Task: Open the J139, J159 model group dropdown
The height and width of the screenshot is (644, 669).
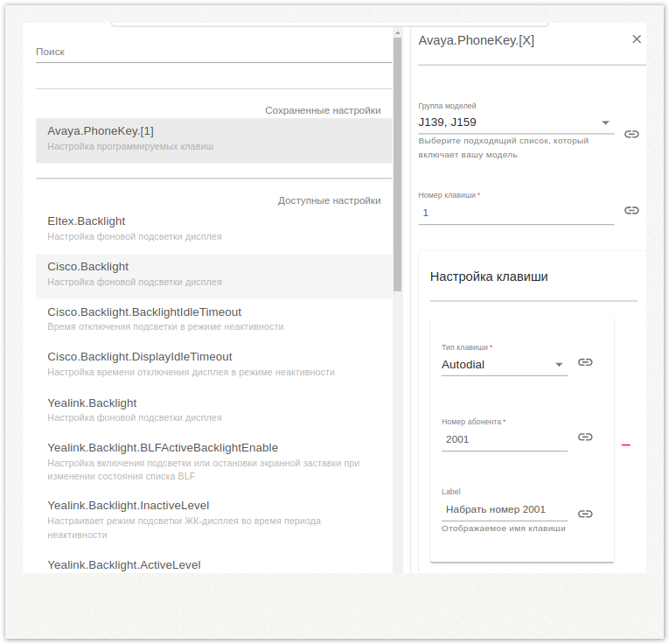Action: pos(605,122)
